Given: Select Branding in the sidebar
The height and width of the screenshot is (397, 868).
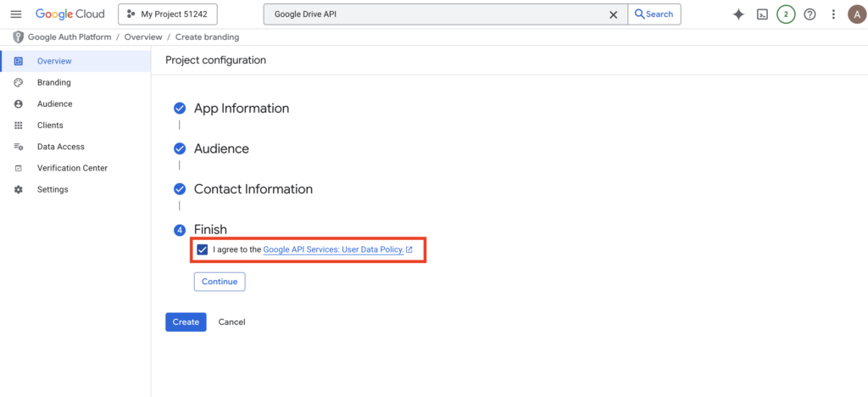Looking at the screenshot, I should click(53, 82).
